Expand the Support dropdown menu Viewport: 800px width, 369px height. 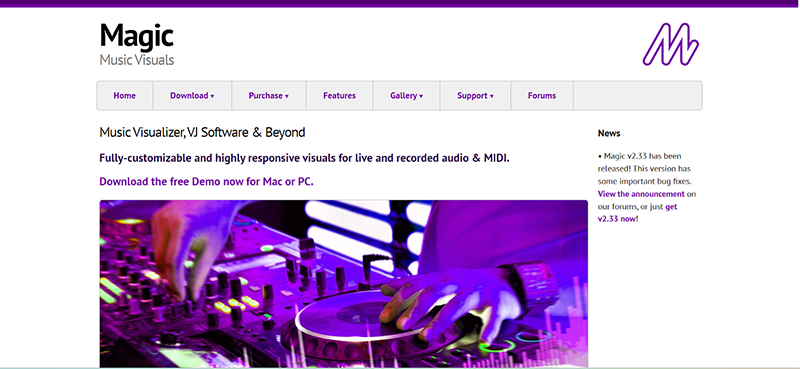[475, 95]
